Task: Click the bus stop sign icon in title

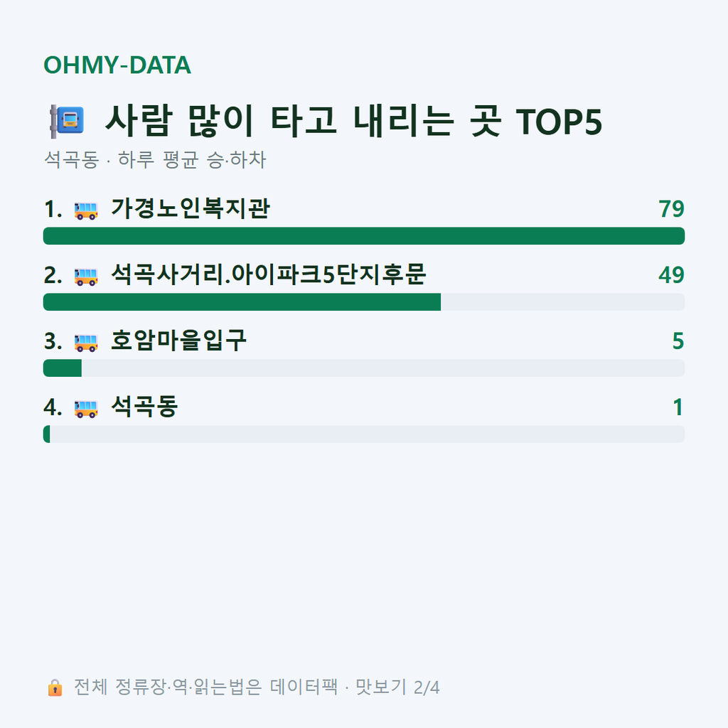Action: click(x=67, y=121)
